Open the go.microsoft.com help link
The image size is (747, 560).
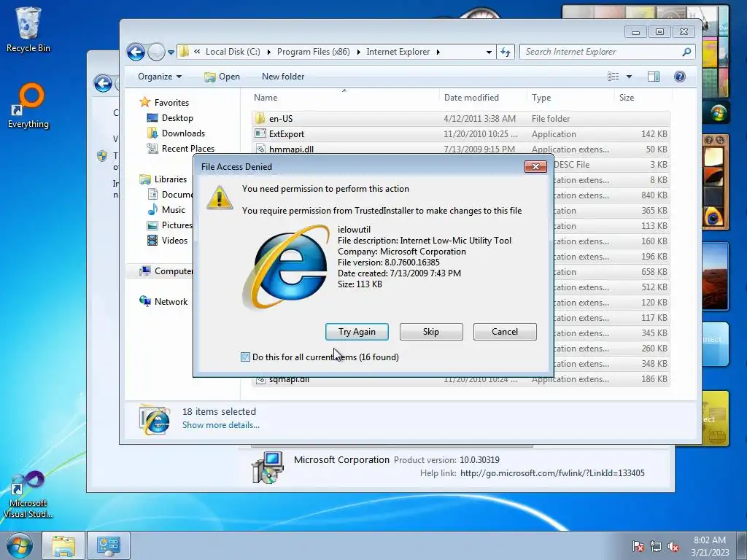tap(552, 472)
